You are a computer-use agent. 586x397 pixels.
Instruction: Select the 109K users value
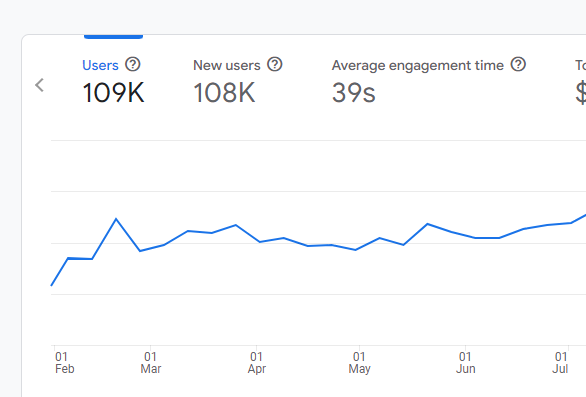pos(113,93)
